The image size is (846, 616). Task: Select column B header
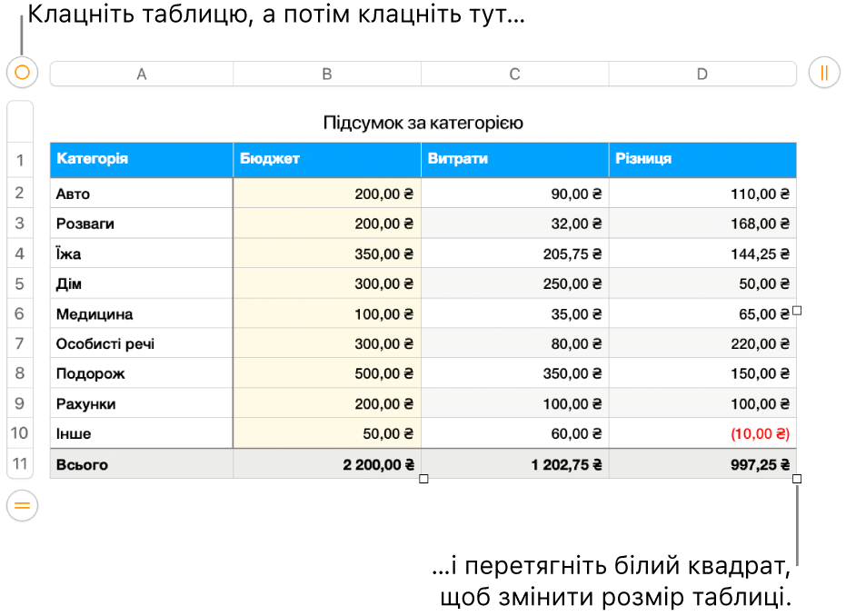point(327,74)
